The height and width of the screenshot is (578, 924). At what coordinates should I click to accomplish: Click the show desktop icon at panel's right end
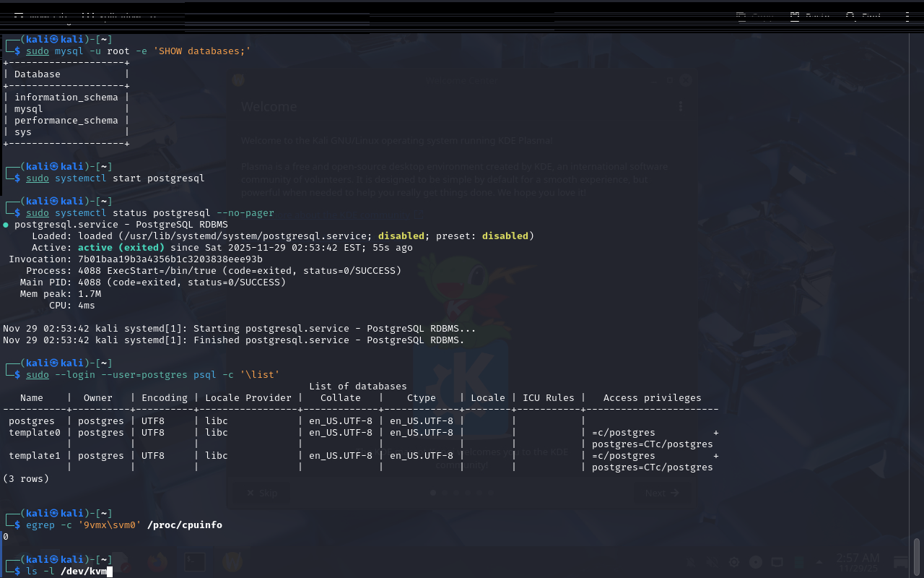click(x=901, y=562)
